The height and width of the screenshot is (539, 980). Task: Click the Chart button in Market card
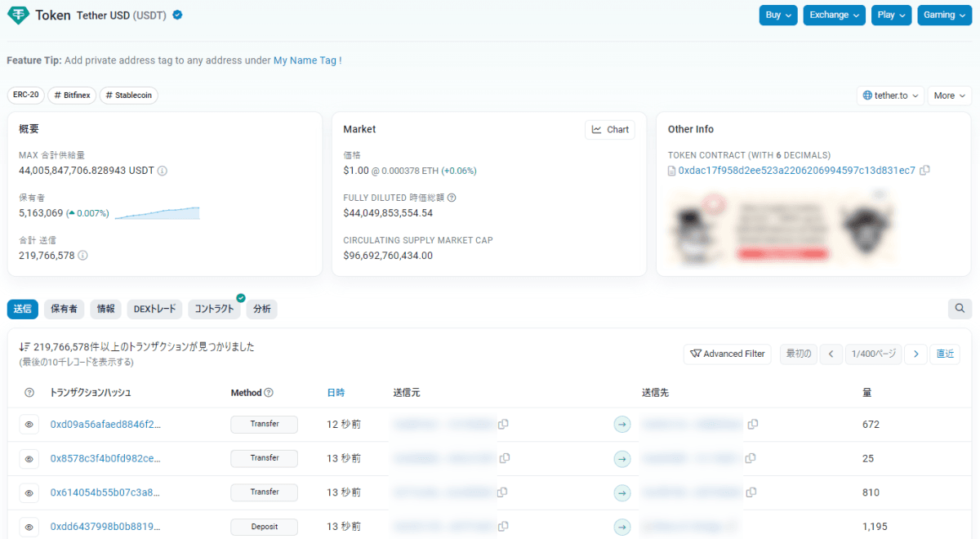pyautogui.click(x=610, y=129)
